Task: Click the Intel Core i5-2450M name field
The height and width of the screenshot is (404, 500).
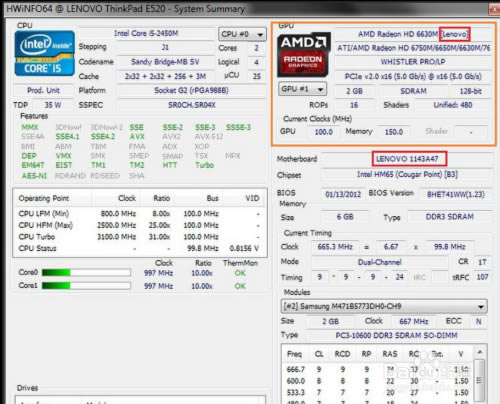Action: coord(146,33)
